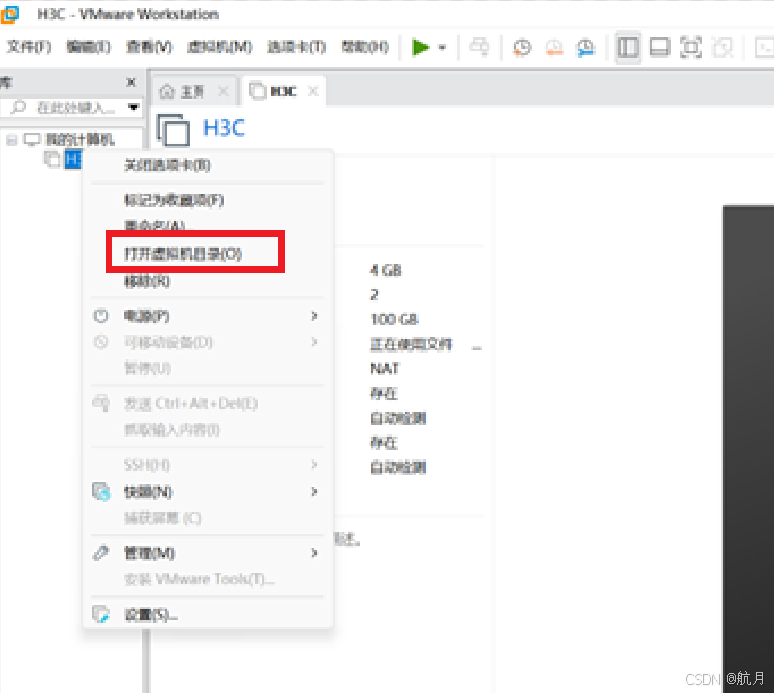Toggle the thumbnail bar toolbar icon

[659, 47]
